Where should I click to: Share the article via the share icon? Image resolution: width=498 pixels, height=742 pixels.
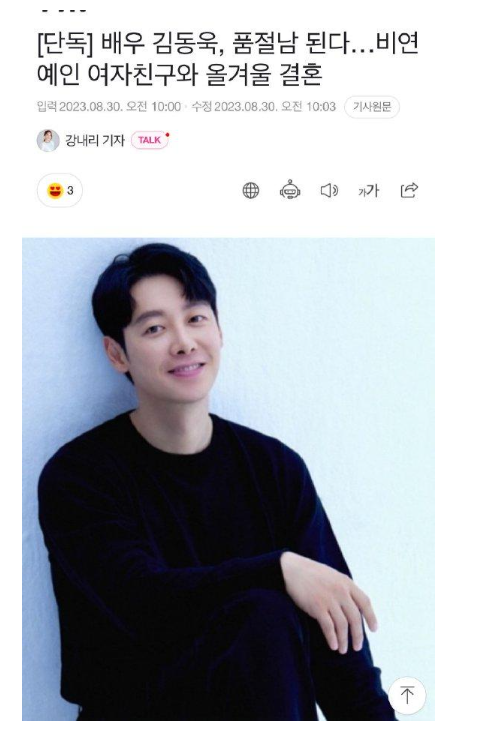click(x=409, y=190)
